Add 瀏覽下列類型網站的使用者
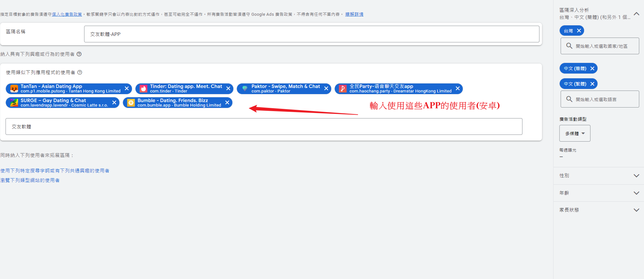Screen dimensions: 644x279 coord(30,180)
